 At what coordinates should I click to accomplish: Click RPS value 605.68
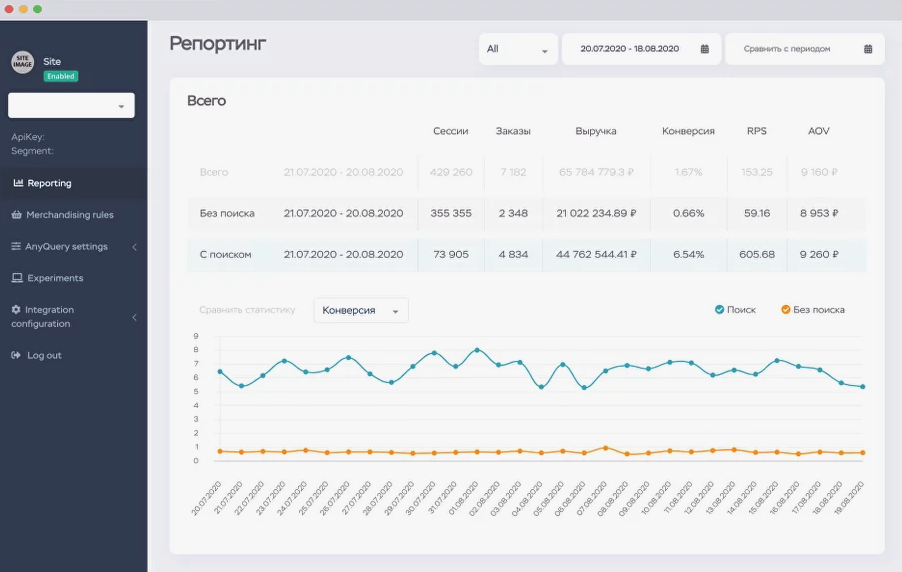point(757,254)
